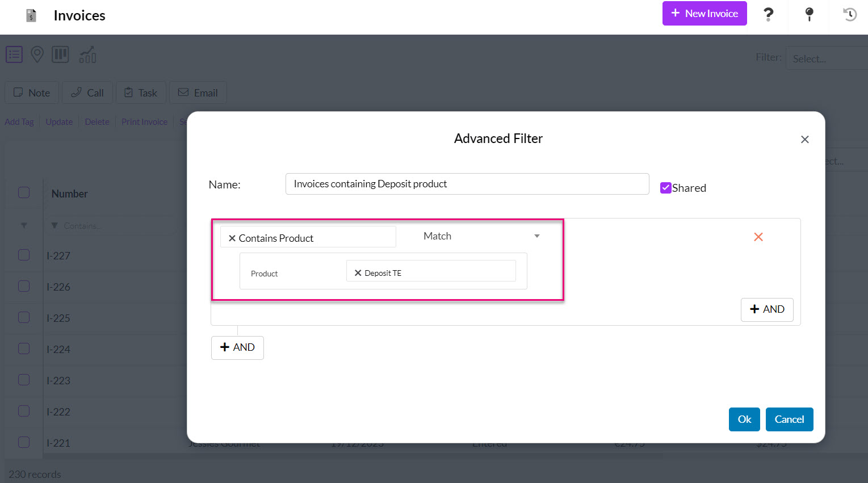Tick the select-all header checkbox
Image resolution: width=868 pixels, height=483 pixels.
pos(24,192)
